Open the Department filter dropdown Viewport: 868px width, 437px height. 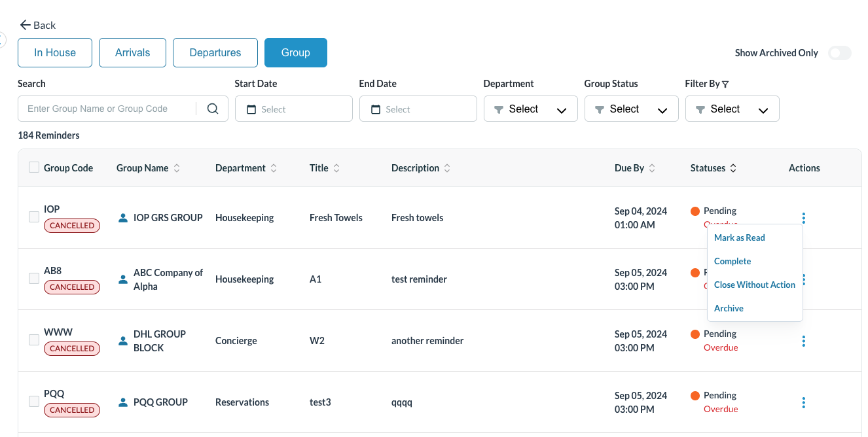(530, 109)
